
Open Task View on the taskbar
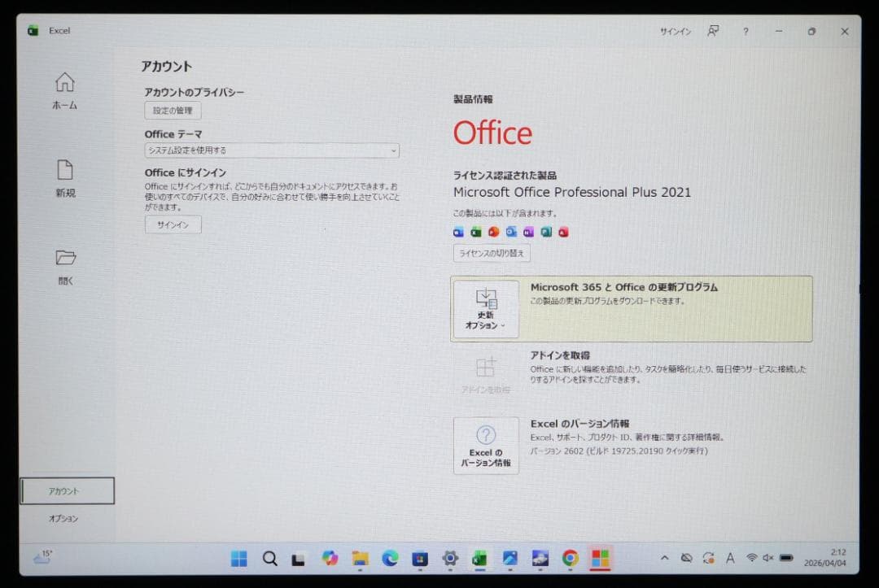coord(298,559)
